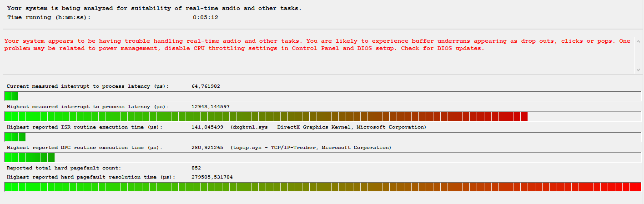The width and height of the screenshot is (644, 204).
Task: Click the highest ISR routine execution bar
Action: (x=322, y=137)
